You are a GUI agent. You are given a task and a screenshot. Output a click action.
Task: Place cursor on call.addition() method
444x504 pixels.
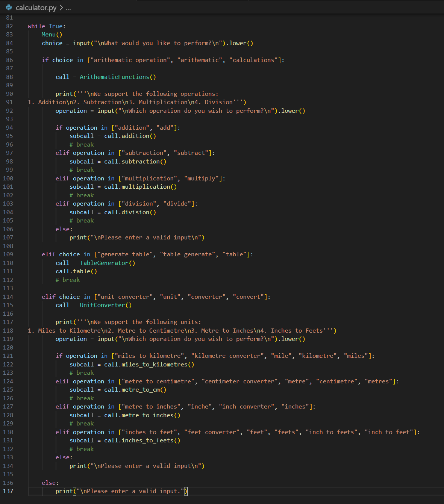pos(135,136)
